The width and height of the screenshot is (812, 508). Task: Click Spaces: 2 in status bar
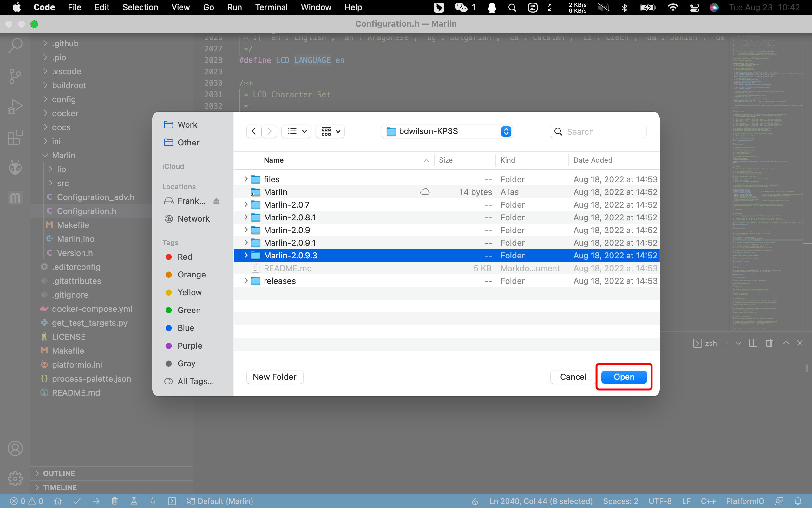click(x=621, y=501)
